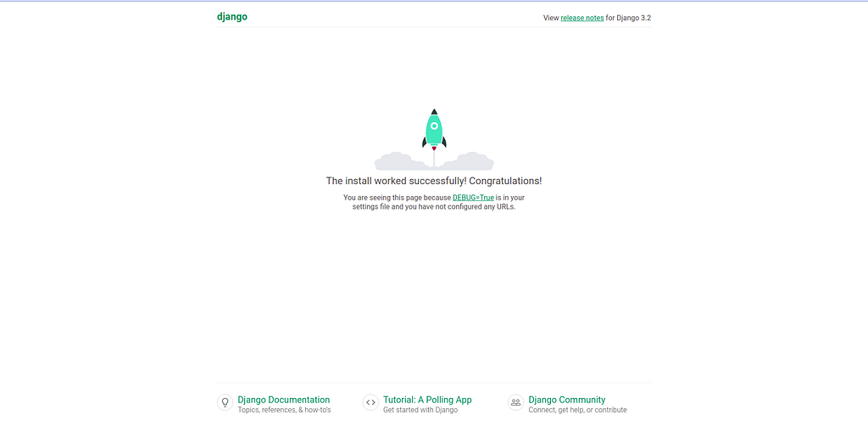The height and width of the screenshot is (426, 868).
Task: Click the rocket launch illustration
Action: (x=434, y=139)
